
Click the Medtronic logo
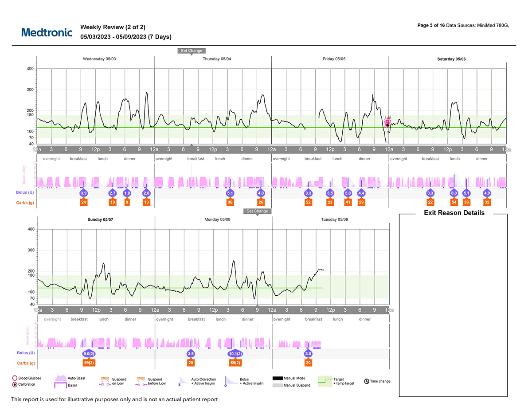click(47, 32)
